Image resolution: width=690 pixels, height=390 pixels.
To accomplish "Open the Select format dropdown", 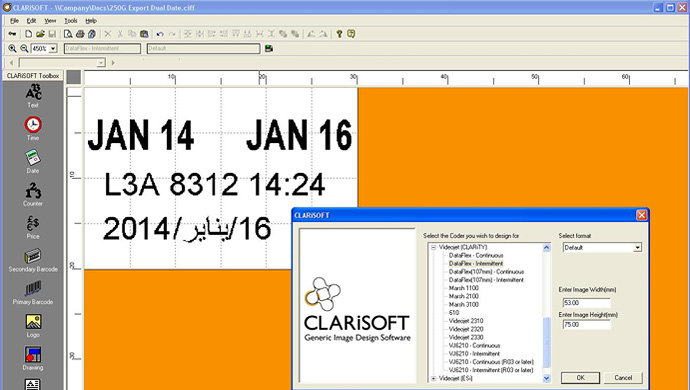I will click(x=637, y=248).
